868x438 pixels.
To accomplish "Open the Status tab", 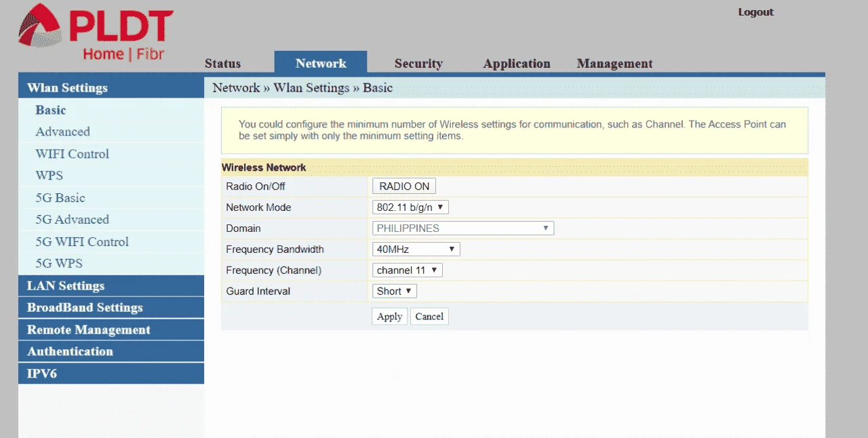I will [222, 63].
